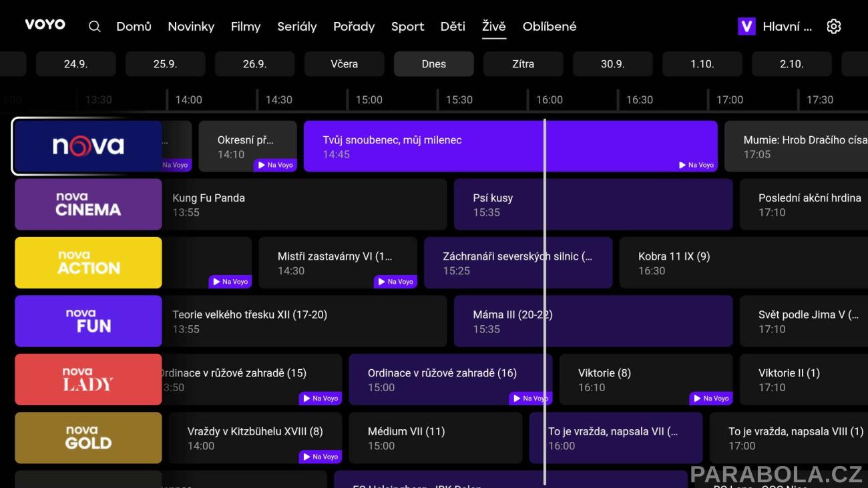The height and width of the screenshot is (488, 868).
Task: Click the 16:30 time label
Action: [x=639, y=100]
